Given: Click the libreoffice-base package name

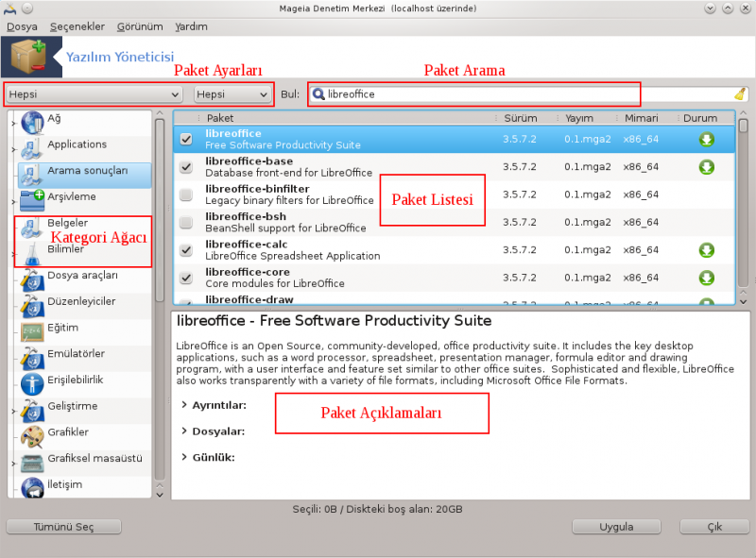Looking at the screenshot, I should tap(249, 161).
